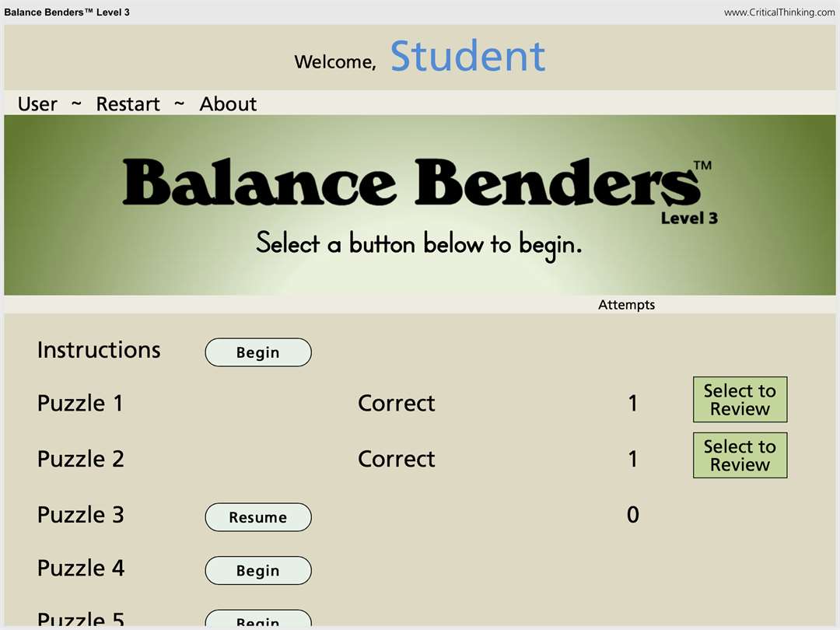Click the Puzzle 2 label
Image resolution: width=840 pixels, height=630 pixels.
80,459
